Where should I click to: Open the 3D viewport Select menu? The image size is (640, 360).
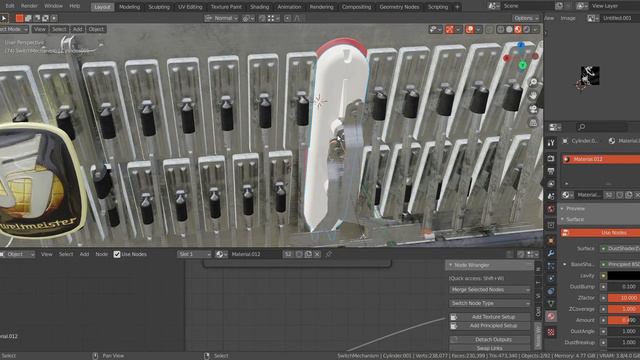tap(58, 29)
